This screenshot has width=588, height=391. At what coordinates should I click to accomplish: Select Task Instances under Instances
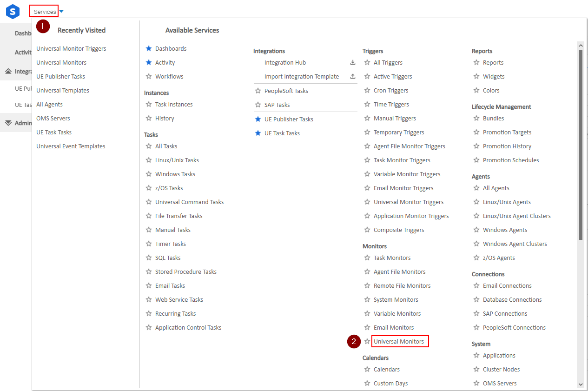click(x=174, y=105)
